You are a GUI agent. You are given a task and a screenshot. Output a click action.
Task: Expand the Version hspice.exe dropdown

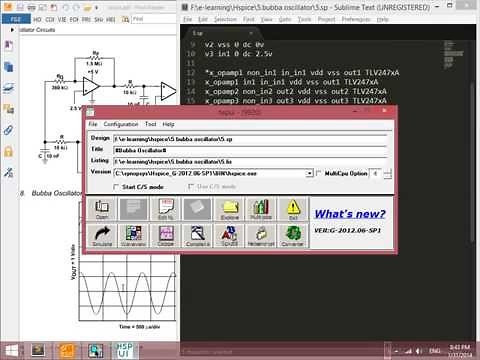click(x=309, y=173)
